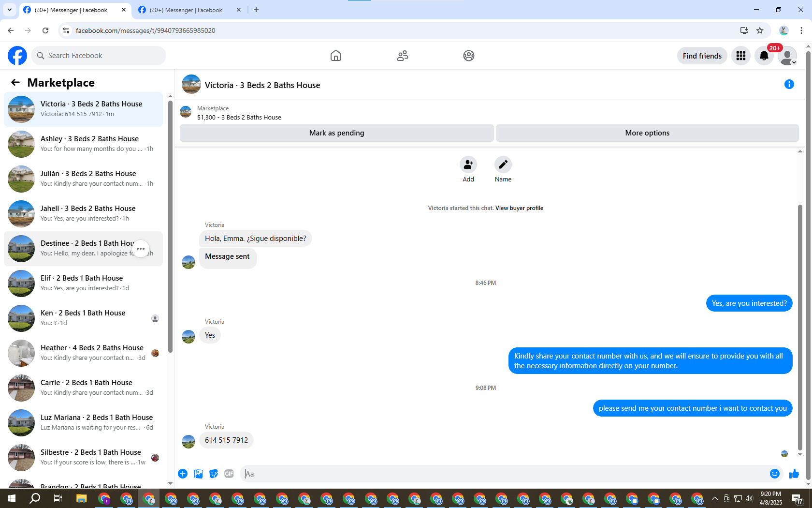Open File Explorer from the taskbar
This screenshot has width=812, height=508.
coord(81,498)
